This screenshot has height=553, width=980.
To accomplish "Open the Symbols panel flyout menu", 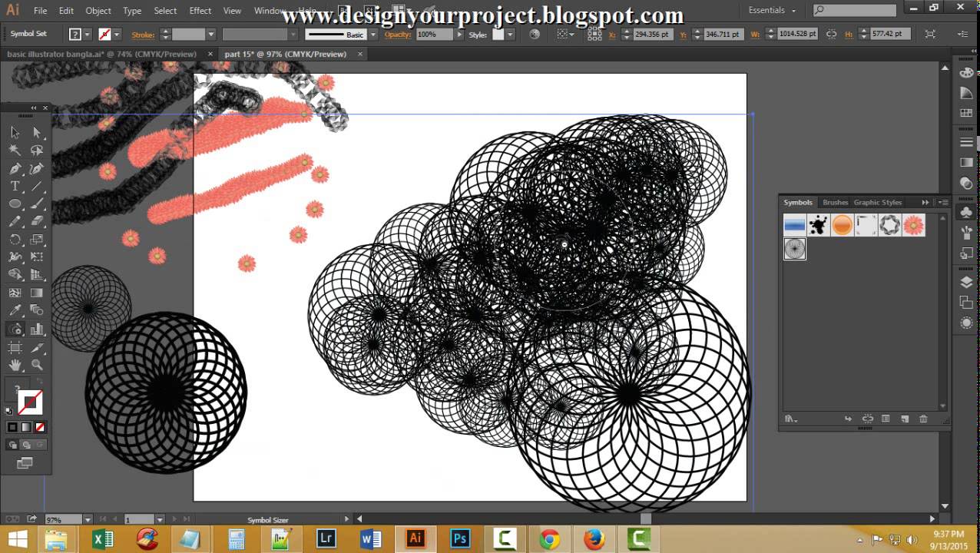I will click(942, 202).
